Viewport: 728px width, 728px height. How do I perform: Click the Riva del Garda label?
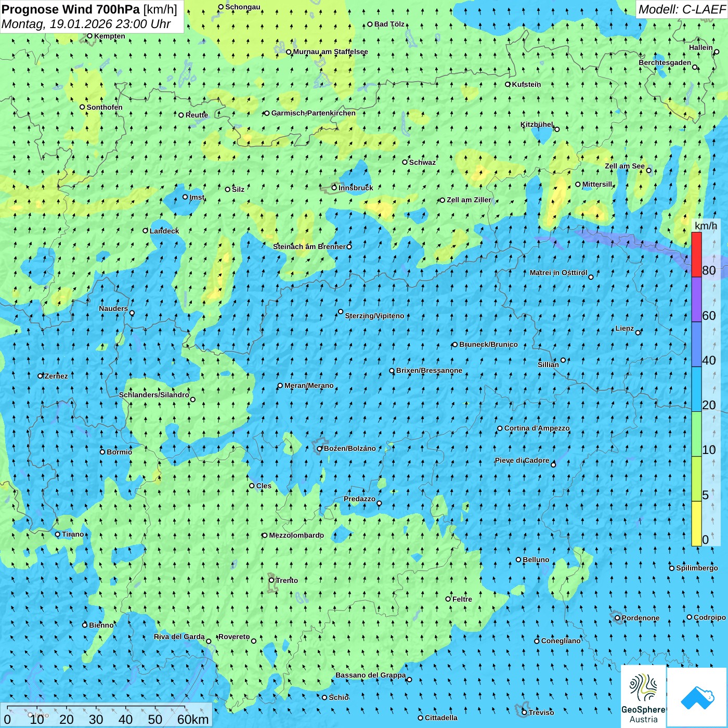point(179,637)
